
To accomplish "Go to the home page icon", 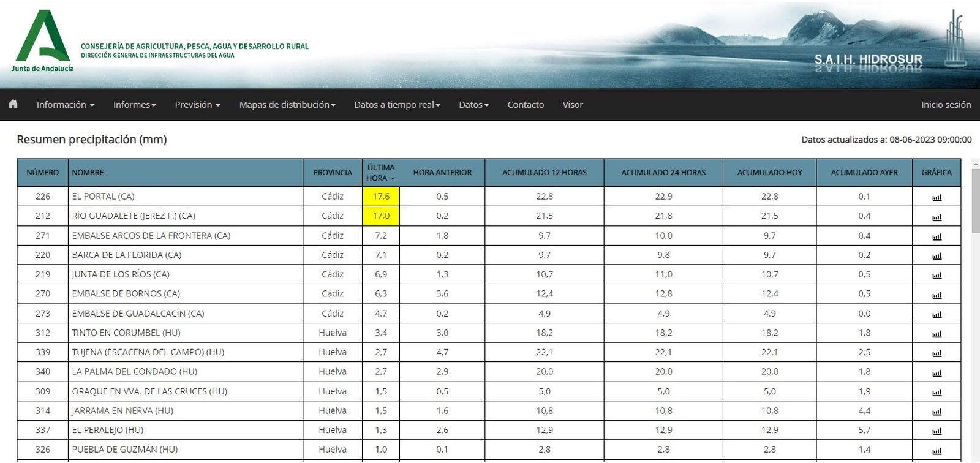I will [13, 104].
